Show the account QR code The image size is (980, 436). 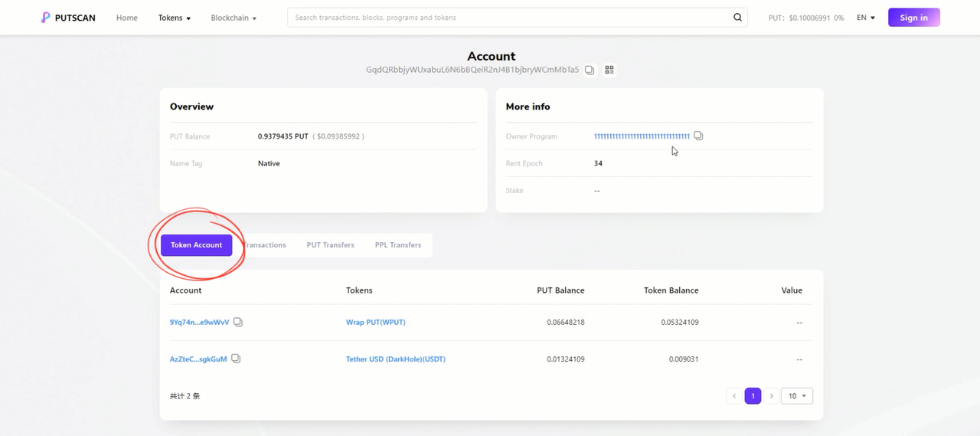click(609, 70)
